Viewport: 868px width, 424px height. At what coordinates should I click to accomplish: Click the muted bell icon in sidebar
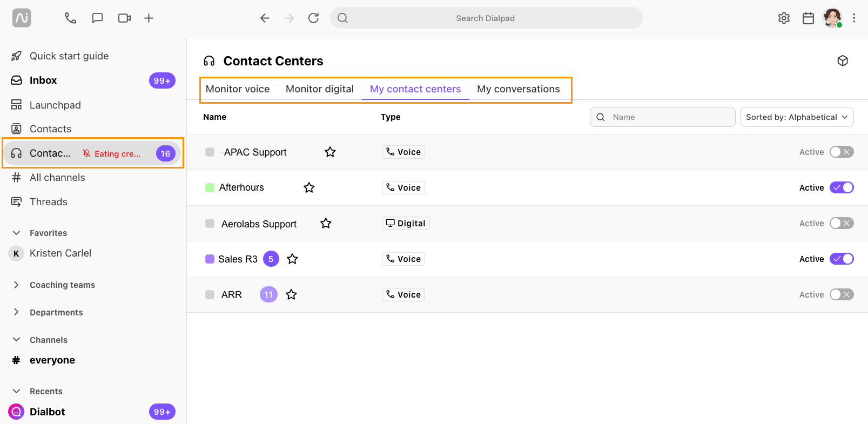(x=86, y=153)
